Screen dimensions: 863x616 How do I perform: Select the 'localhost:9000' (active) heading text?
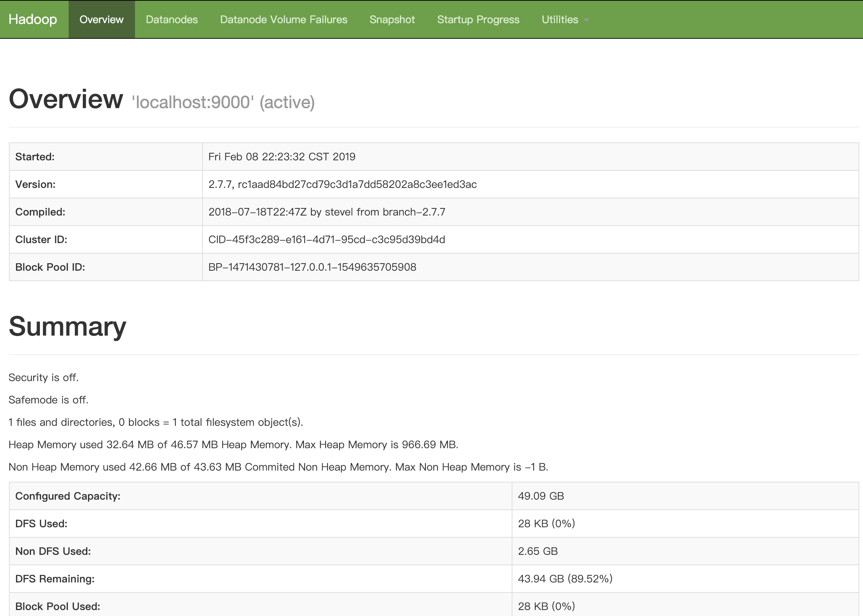tap(223, 103)
